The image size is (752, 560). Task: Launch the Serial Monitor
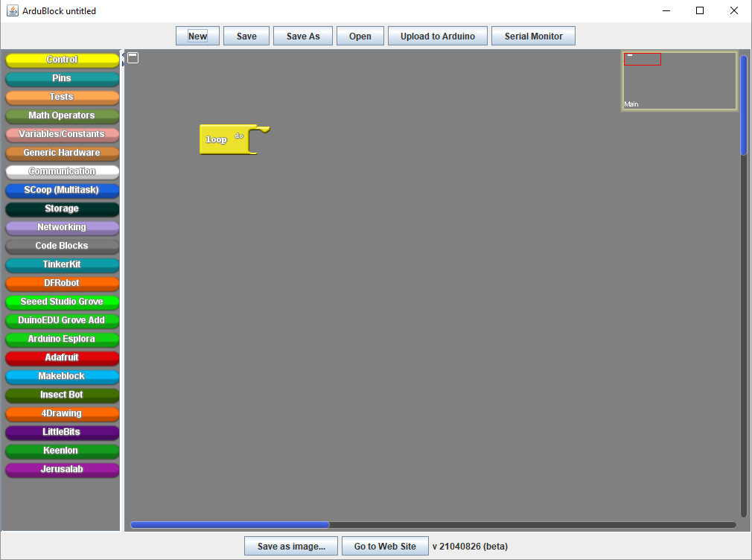coord(533,36)
